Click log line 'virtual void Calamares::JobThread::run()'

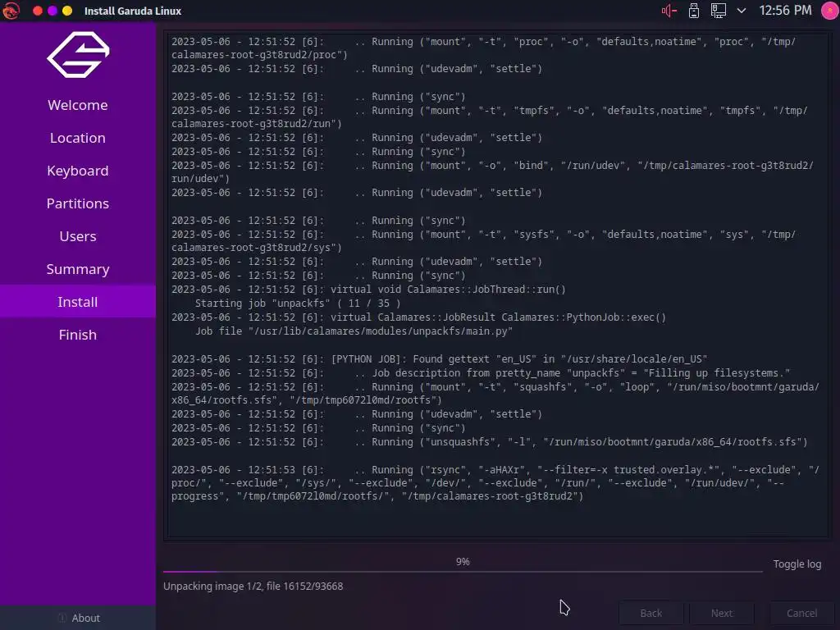pyautogui.click(x=368, y=290)
